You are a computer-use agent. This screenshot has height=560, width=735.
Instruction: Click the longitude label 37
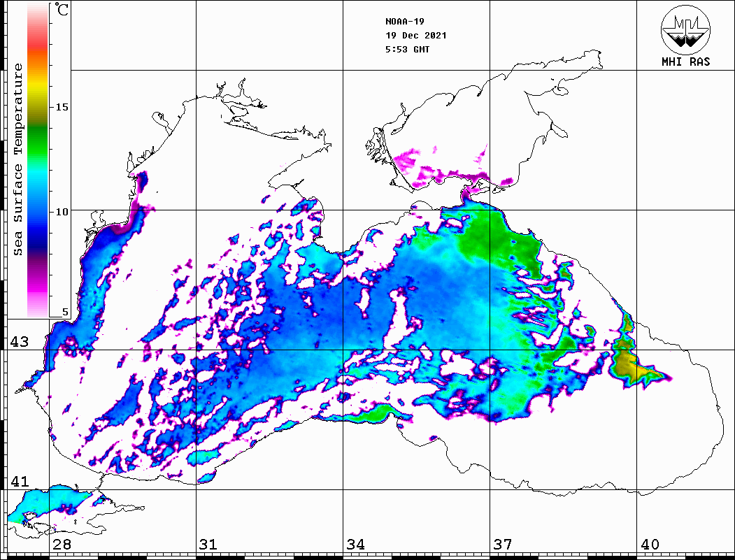click(503, 545)
